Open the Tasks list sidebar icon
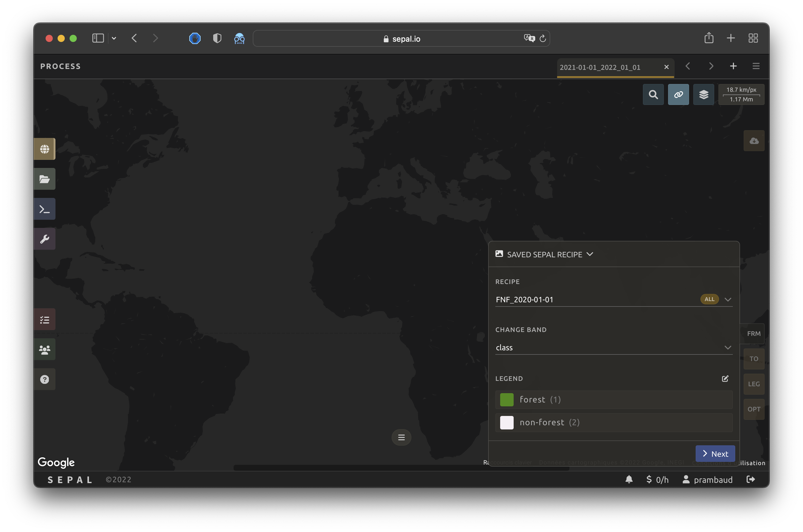803x532 pixels. tap(44, 320)
